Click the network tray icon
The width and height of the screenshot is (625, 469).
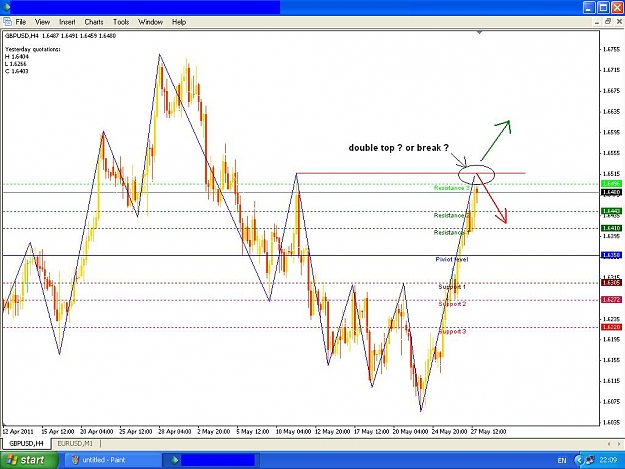590,460
